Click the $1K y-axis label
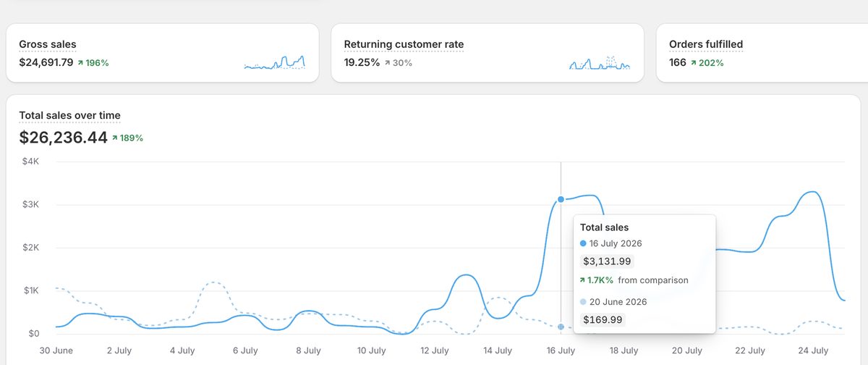 click(30, 290)
